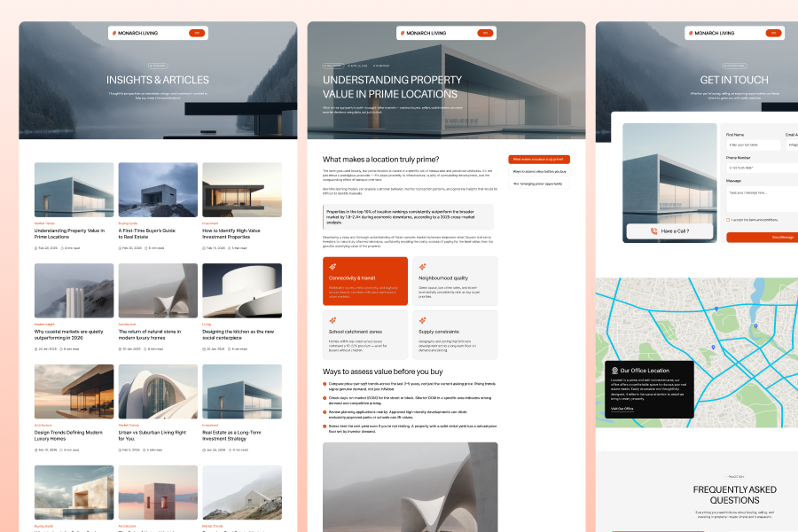Click thumbnail of natural stone article card
The width and height of the screenshot is (798, 532).
tap(159, 291)
